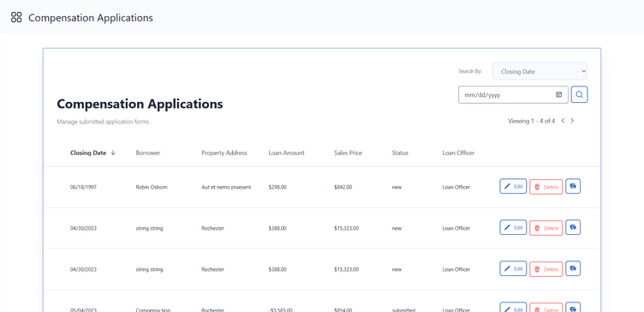Click the Sales Price column header
644x312 pixels.
click(349, 153)
